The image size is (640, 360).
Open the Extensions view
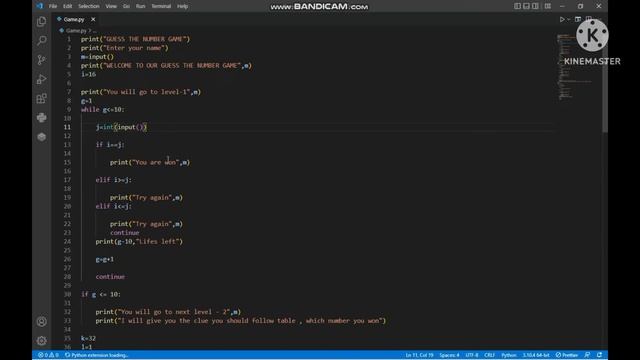tap(41, 98)
